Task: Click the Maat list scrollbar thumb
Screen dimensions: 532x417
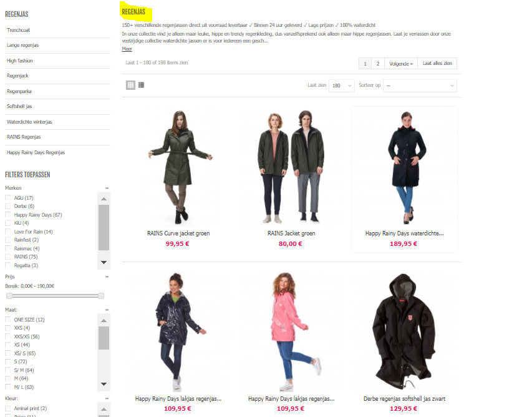Action: (104, 338)
